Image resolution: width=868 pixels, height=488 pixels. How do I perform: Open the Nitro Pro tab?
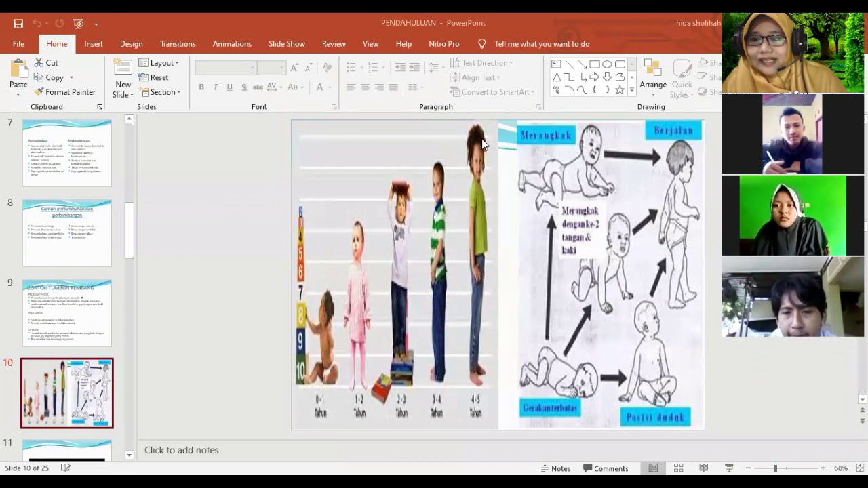pos(444,43)
